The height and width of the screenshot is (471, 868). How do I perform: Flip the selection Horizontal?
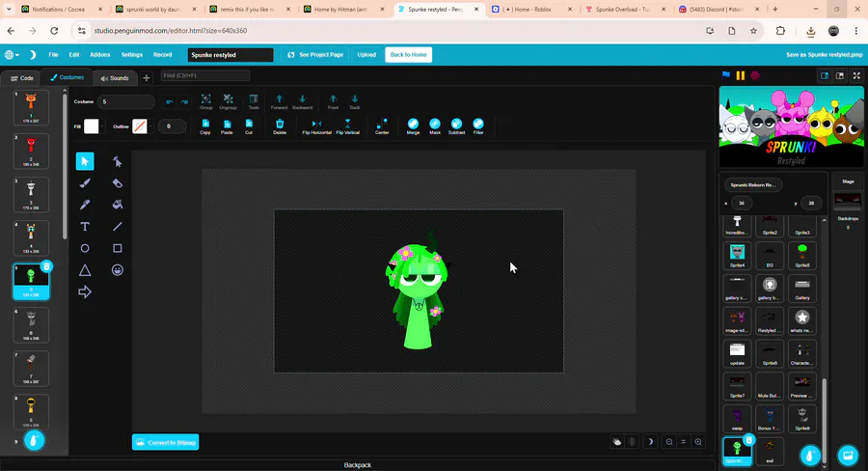[x=316, y=126]
